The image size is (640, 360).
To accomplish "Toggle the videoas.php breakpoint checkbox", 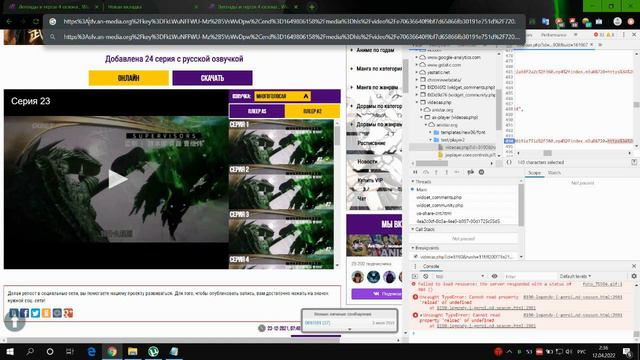I will (x=416, y=257).
